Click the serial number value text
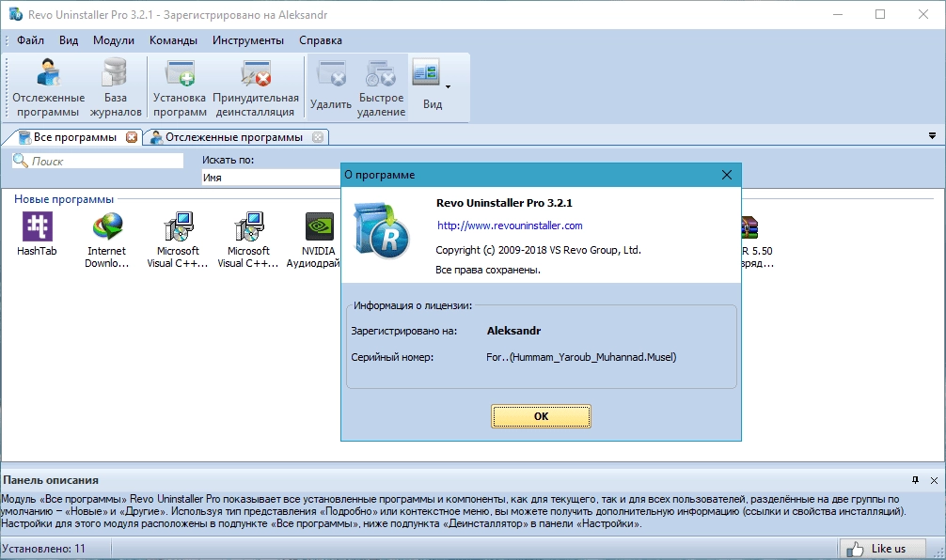The width and height of the screenshot is (946, 560). (581, 357)
